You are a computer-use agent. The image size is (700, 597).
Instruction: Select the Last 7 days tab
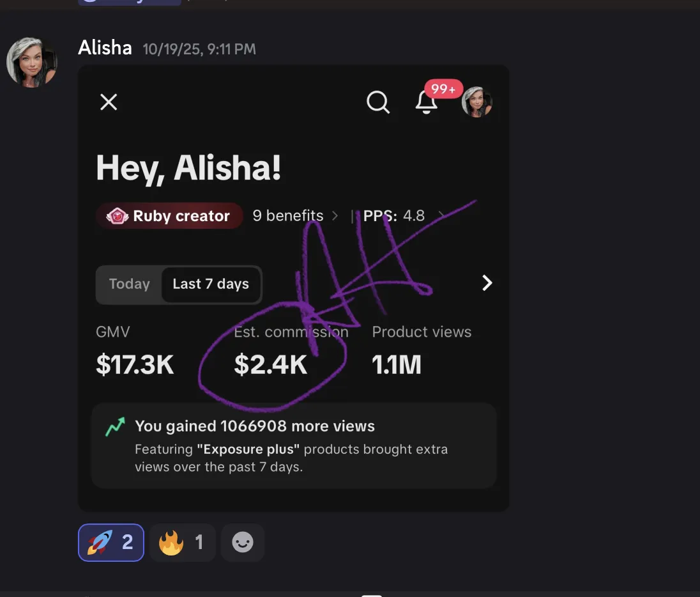pos(211,284)
